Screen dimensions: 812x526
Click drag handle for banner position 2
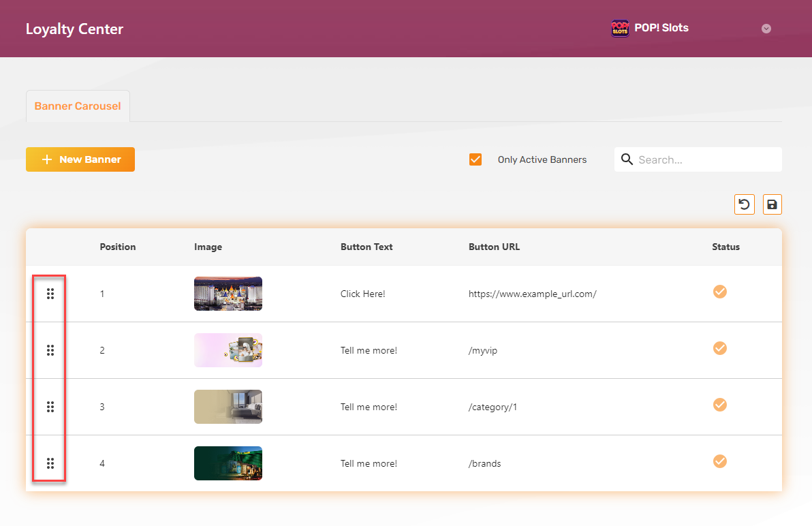coord(50,350)
